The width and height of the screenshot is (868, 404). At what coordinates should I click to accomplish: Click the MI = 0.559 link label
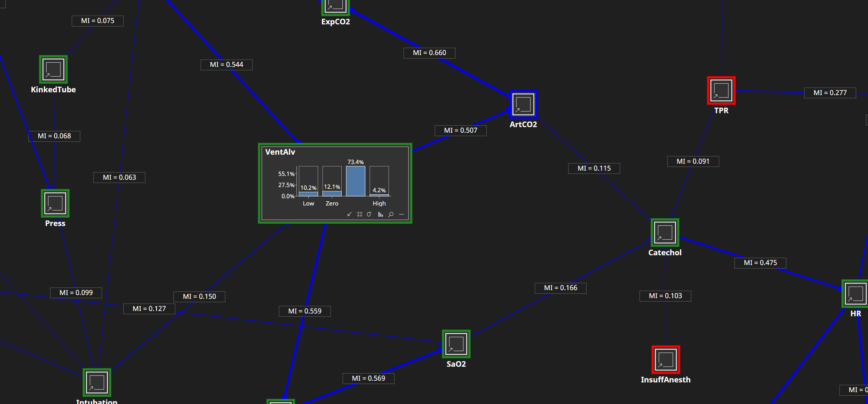click(x=304, y=311)
